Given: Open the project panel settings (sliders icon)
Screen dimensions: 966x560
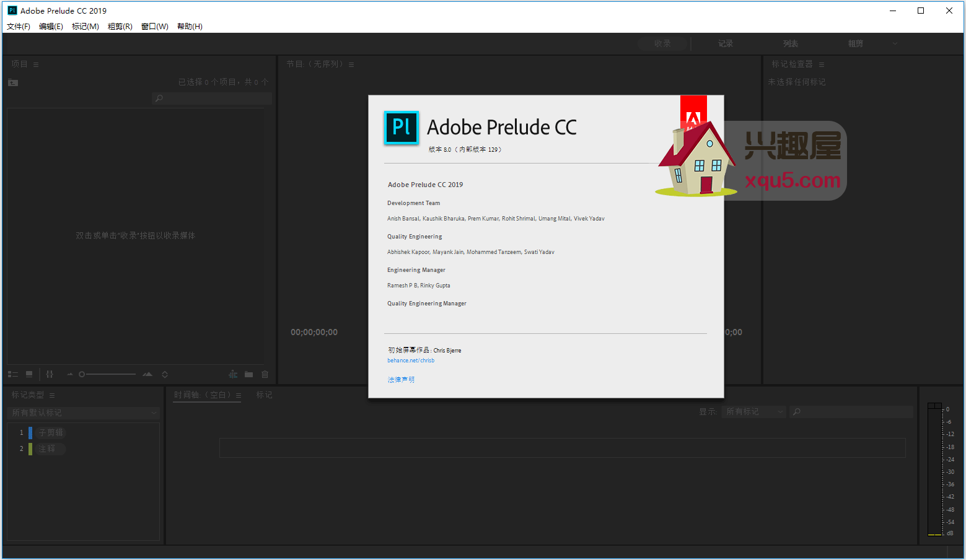Looking at the screenshot, I should [50, 374].
